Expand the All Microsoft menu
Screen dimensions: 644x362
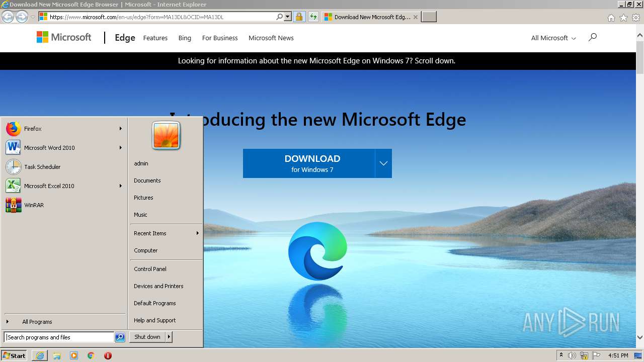(x=553, y=38)
